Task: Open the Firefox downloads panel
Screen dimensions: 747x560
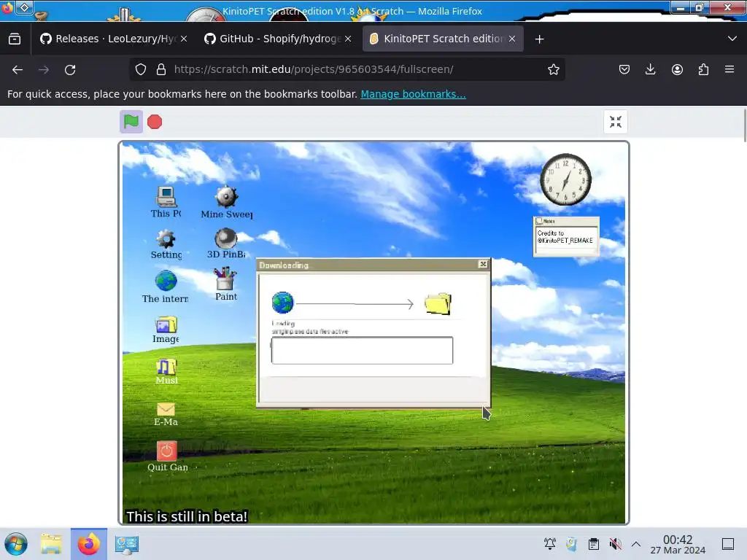Action: pos(650,69)
